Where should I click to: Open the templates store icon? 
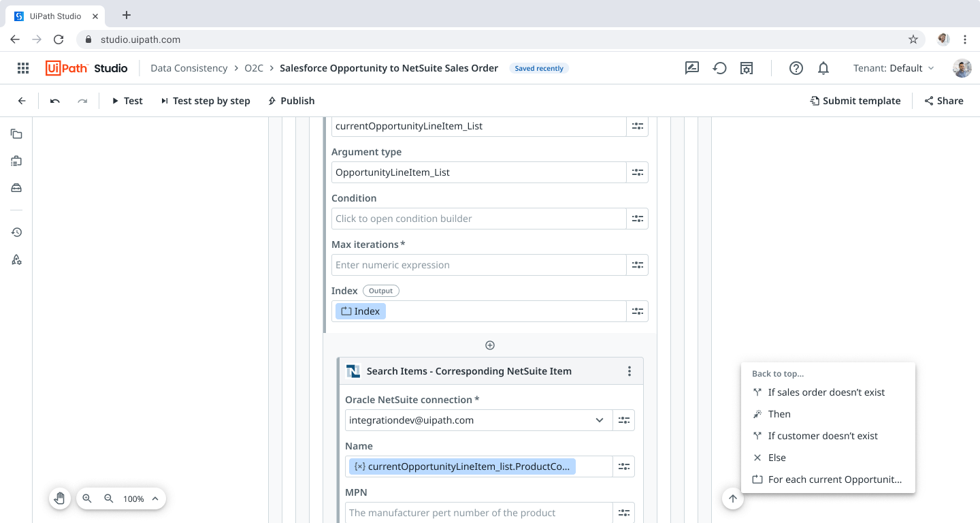pyautogui.click(x=747, y=68)
